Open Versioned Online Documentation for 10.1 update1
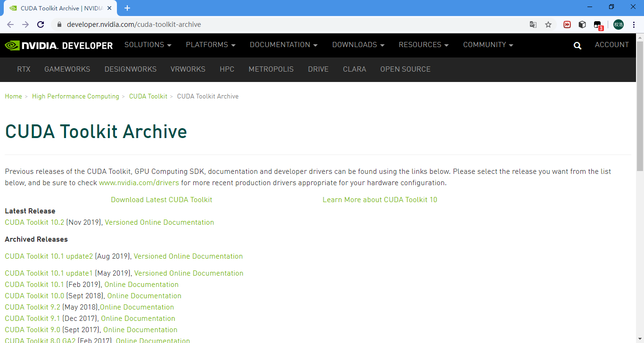This screenshot has width=644, height=343. [x=189, y=273]
